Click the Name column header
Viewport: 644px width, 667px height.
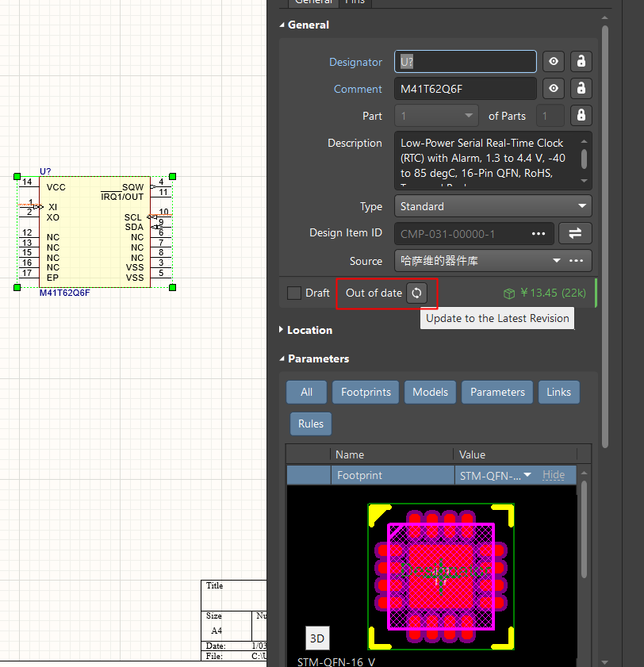391,454
